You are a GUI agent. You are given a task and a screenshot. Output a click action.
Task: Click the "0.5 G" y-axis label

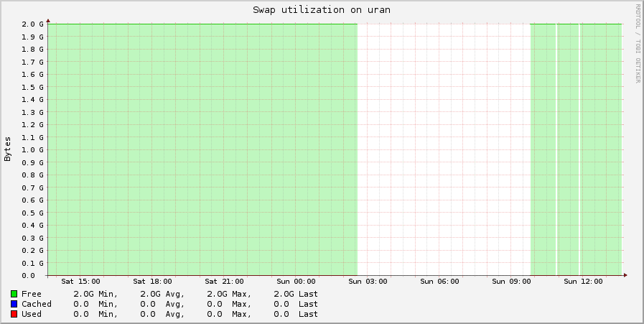pos(33,213)
